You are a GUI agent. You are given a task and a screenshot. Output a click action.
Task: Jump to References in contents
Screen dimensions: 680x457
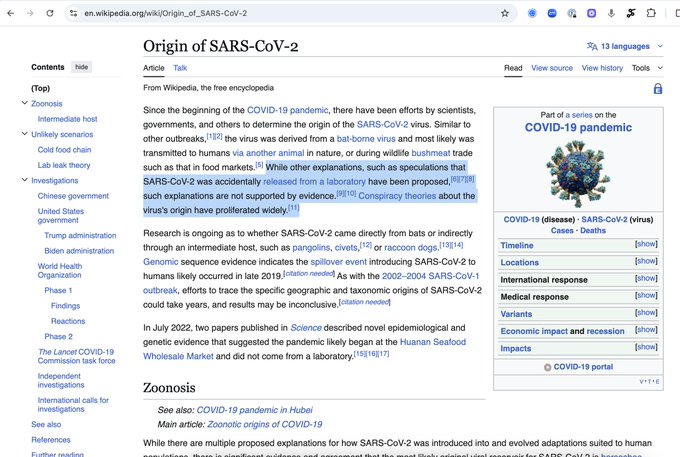[x=51, y=440]
